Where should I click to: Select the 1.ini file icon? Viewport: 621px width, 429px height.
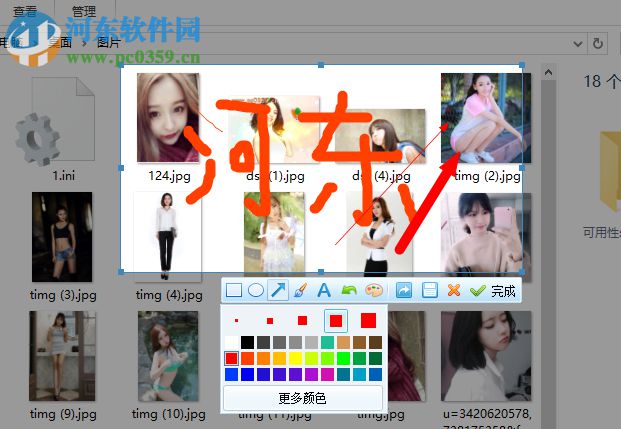pos(55,122)
